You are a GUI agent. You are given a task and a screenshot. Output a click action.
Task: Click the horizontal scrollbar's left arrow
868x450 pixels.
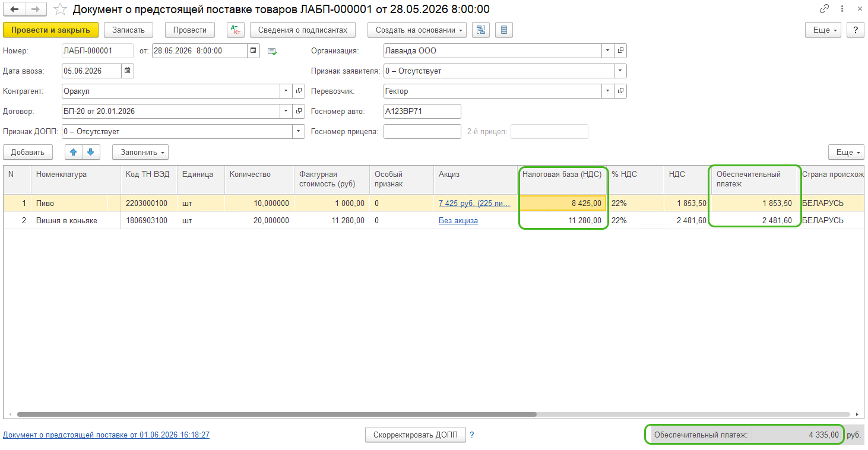(x=10, y=414)
